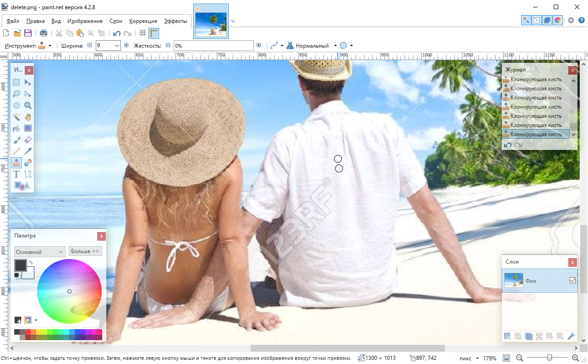Open the Эффекты menu
Image resolution: width=588 pixels, height=364 pixels.
(x=175, y=21)
